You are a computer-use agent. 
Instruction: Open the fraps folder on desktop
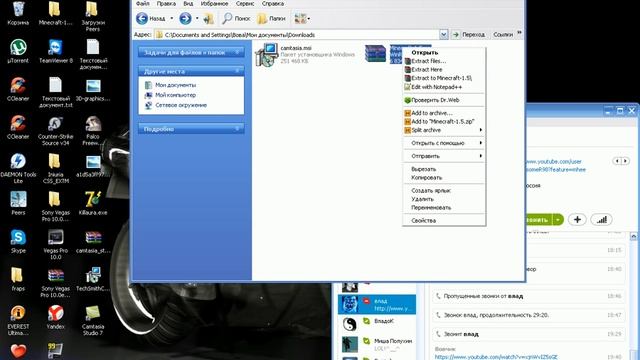[18, 279]
